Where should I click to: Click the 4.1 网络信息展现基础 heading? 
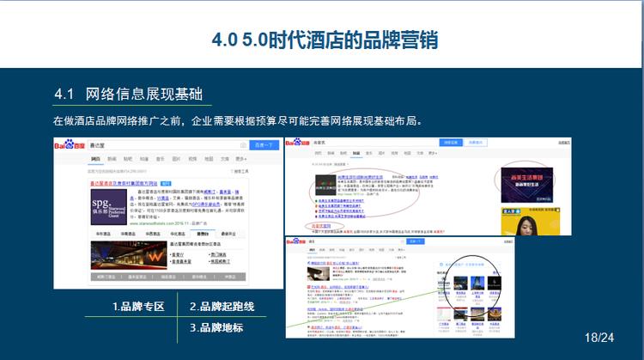(x=129, y=93)
